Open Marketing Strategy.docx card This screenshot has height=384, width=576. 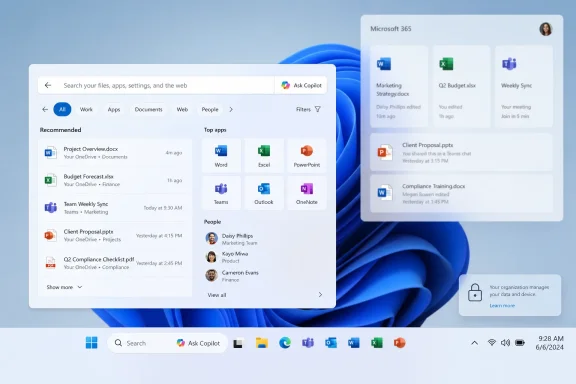pyautogui.click(x=399, y=87)
